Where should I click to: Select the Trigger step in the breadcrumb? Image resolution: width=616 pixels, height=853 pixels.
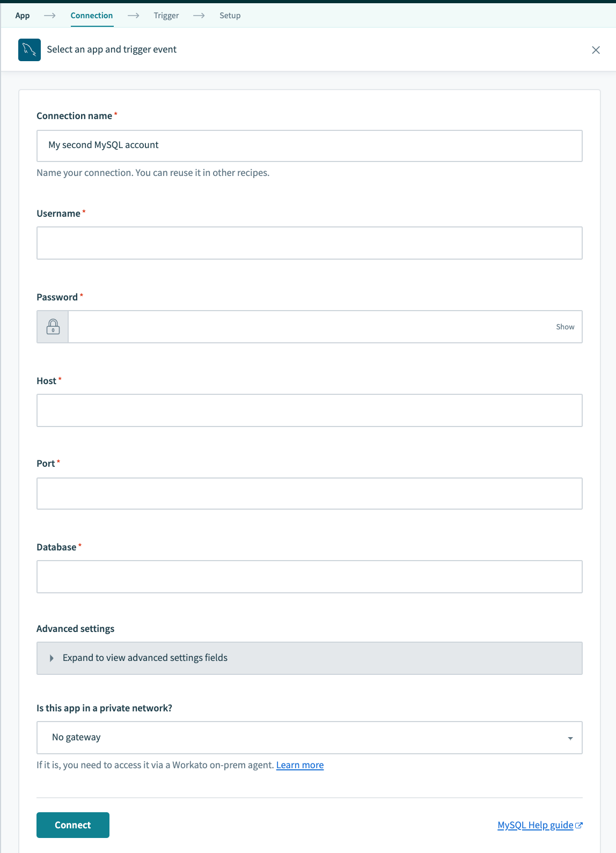pyautogui.click(x=166, y=16)
